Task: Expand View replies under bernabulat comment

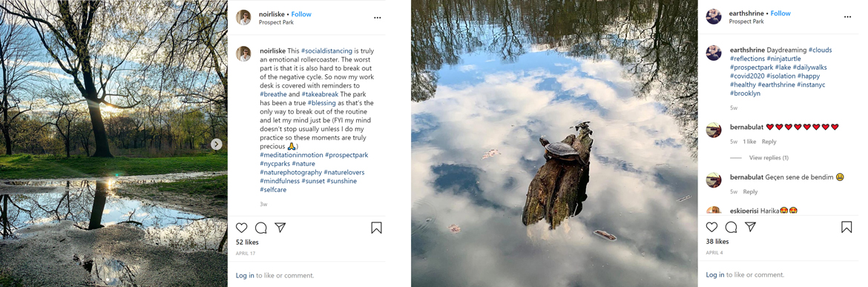Action: click(x=769, y=158)
